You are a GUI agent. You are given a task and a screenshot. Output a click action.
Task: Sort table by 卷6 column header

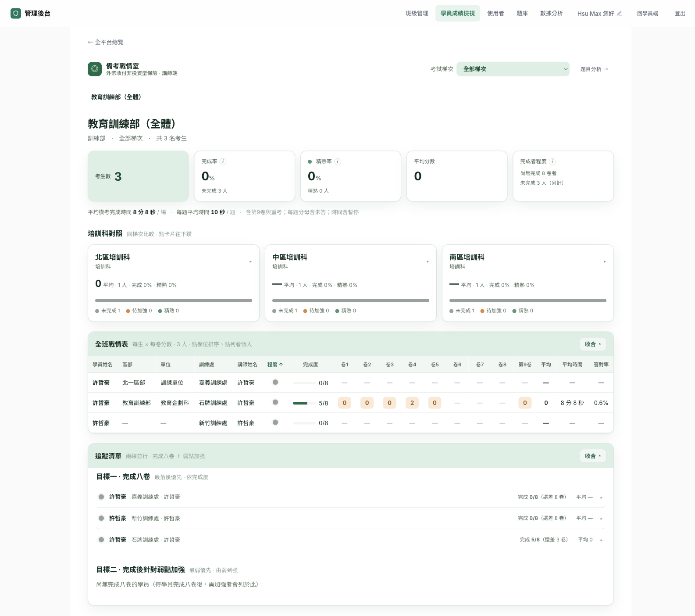(x=457, y=365)
